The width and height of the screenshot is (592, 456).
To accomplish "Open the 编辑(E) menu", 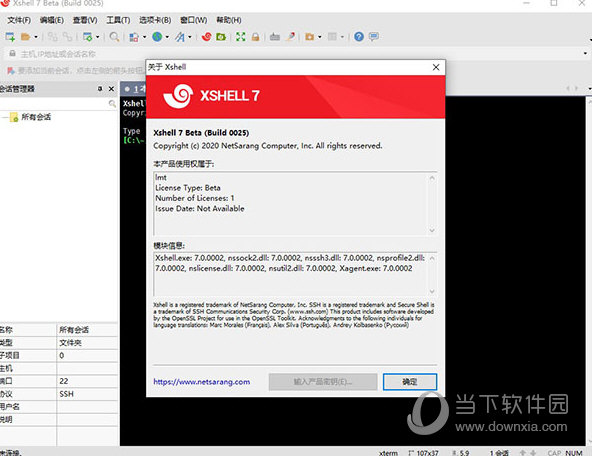I will [x=52, y=20].
